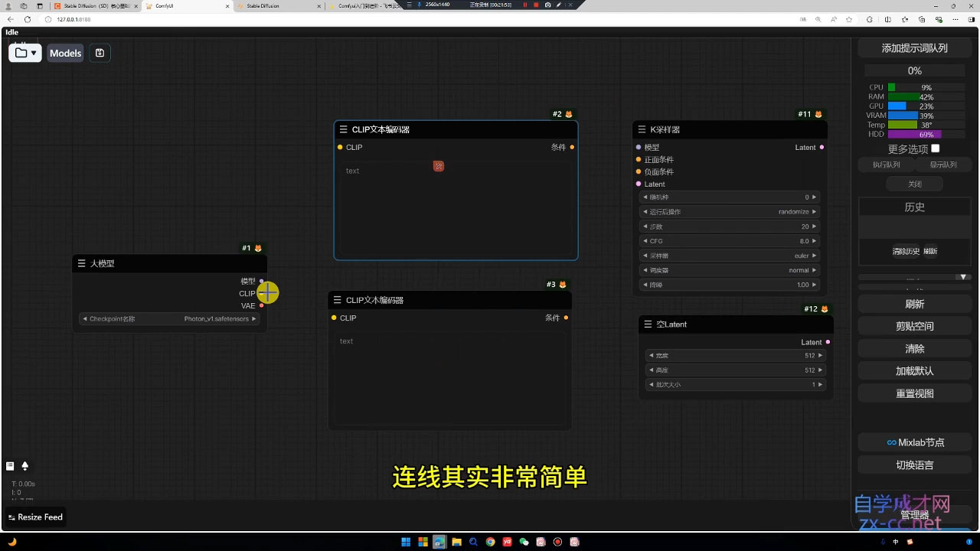The height and width of the screenshot is (551, 980).
Task: Click the browser favorite star icon
Action: (x=849, y=19)
